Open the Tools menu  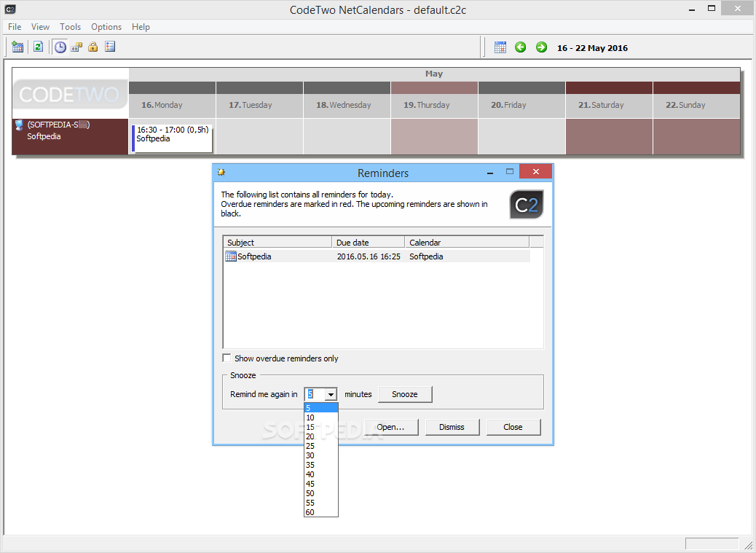tap(70, 26)
